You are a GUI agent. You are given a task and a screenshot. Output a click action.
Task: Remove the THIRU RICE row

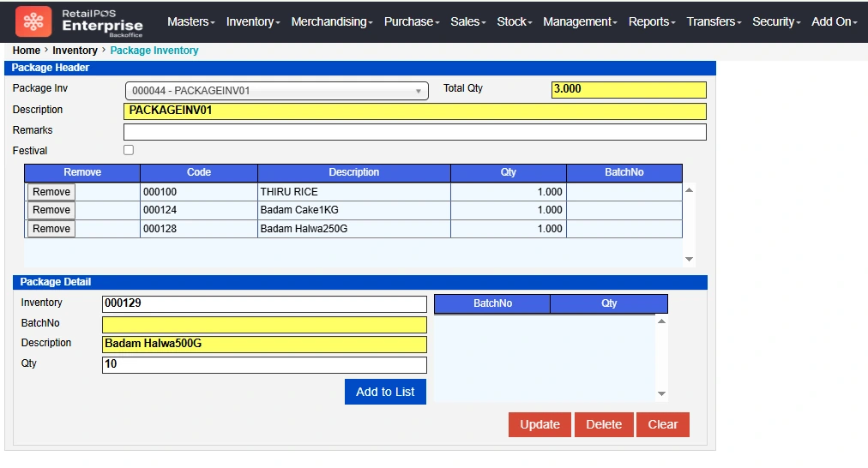51,192
